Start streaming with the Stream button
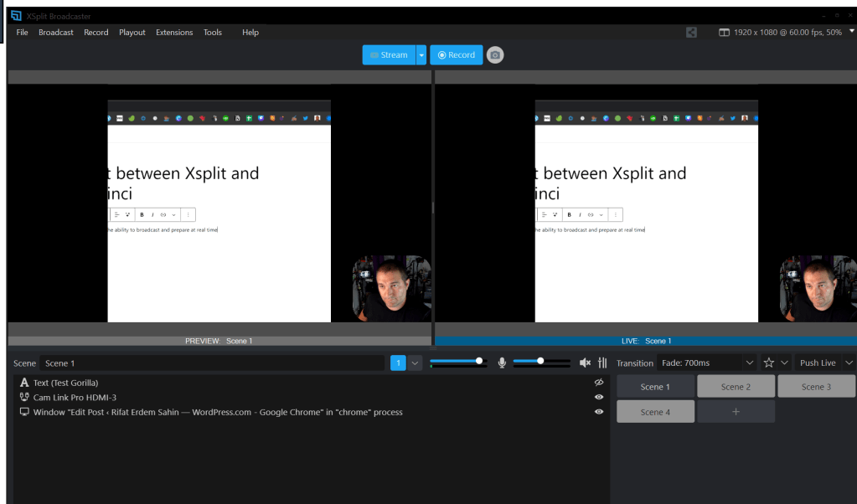The height and width of the screenshot is (504, 857). (x=389, y=54)
